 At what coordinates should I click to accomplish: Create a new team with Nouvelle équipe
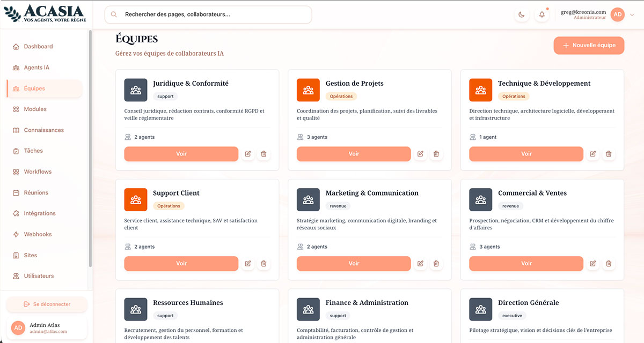point(589,46)
